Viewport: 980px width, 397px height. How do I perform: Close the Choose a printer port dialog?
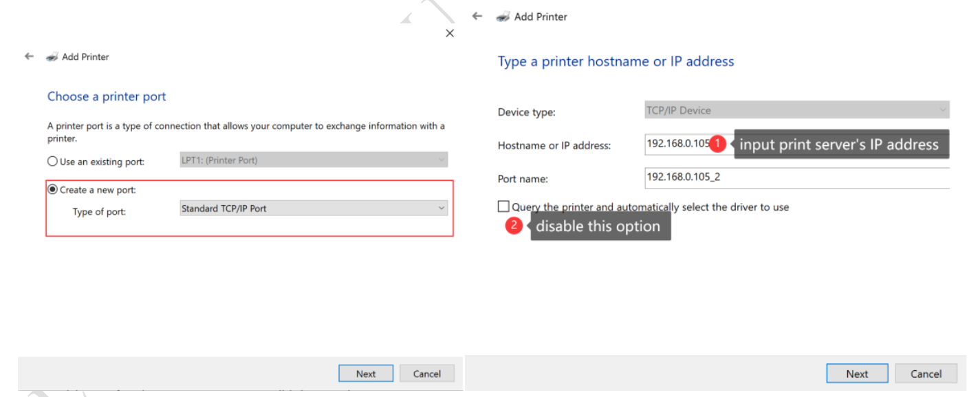coord(450,33)
